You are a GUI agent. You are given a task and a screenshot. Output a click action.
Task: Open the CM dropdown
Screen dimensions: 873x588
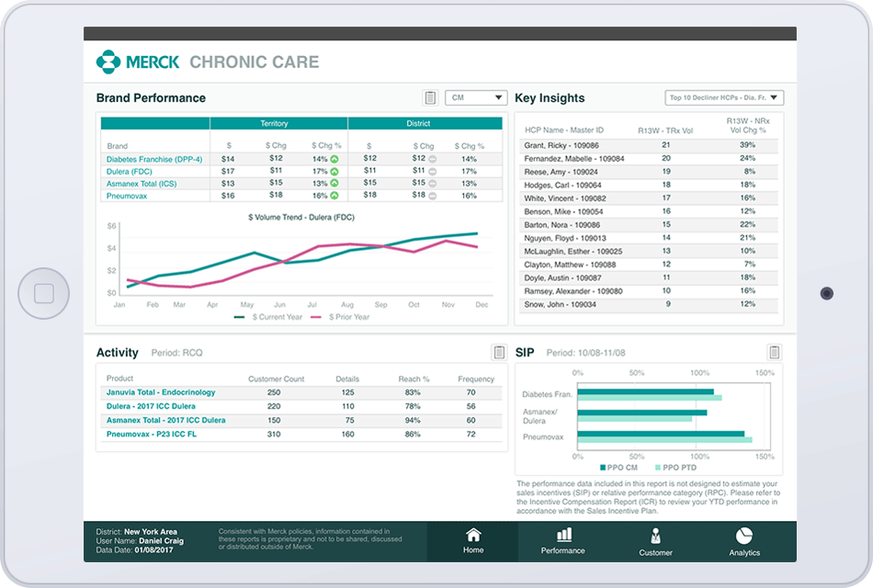[476, 97]
